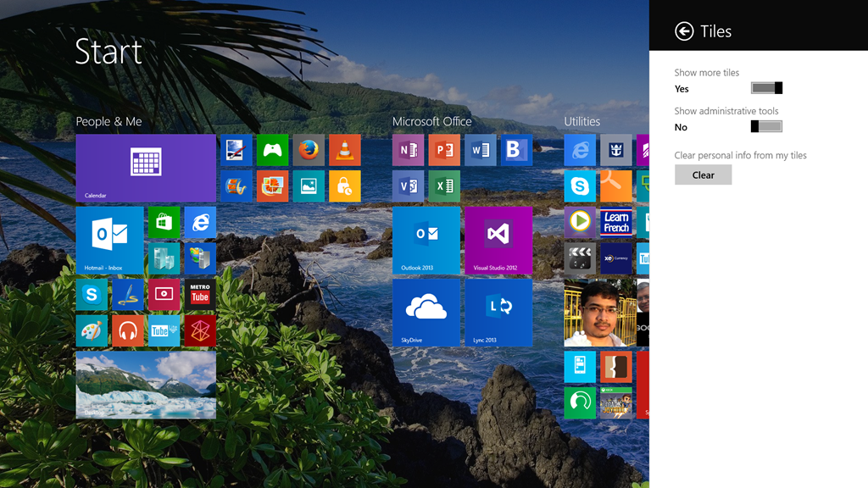Open the Firefox tile

tap(309, 150)
